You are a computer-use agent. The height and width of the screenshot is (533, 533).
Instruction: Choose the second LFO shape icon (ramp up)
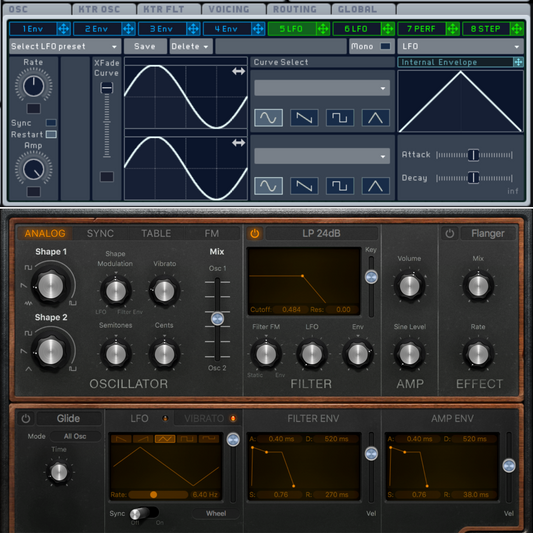[x=143, y=439]
